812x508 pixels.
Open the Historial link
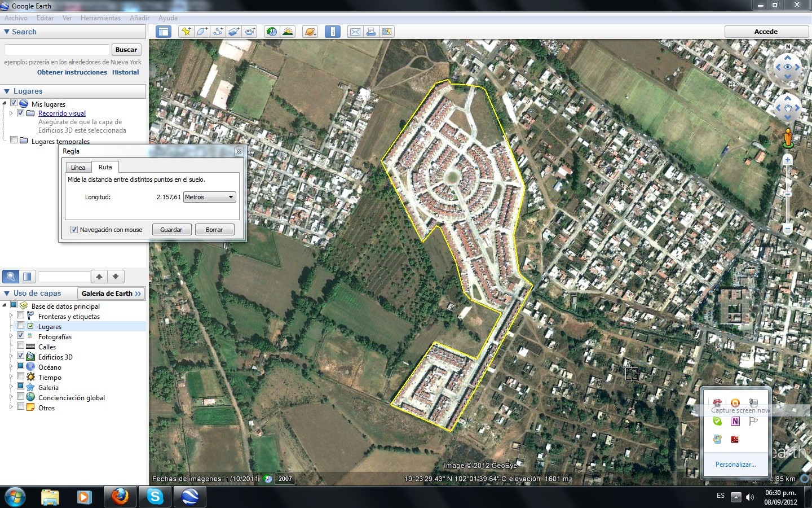tap(126, 72)
